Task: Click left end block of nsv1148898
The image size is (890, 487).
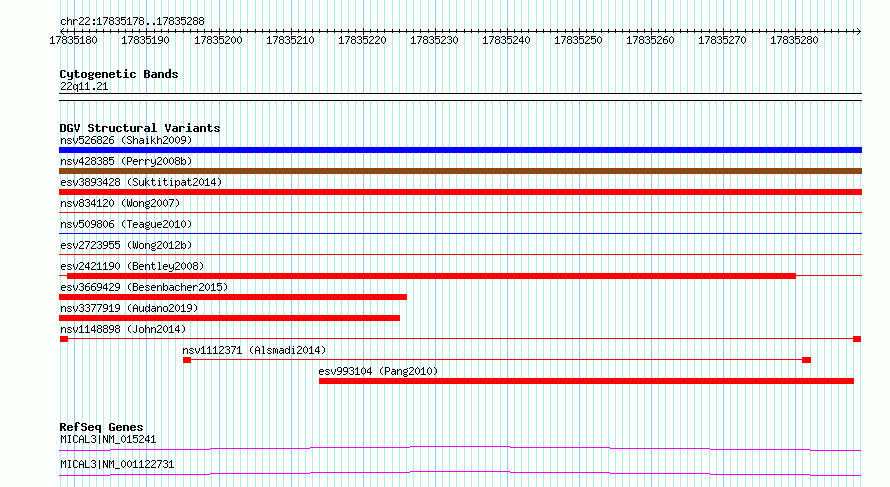Action: [64, 339]
